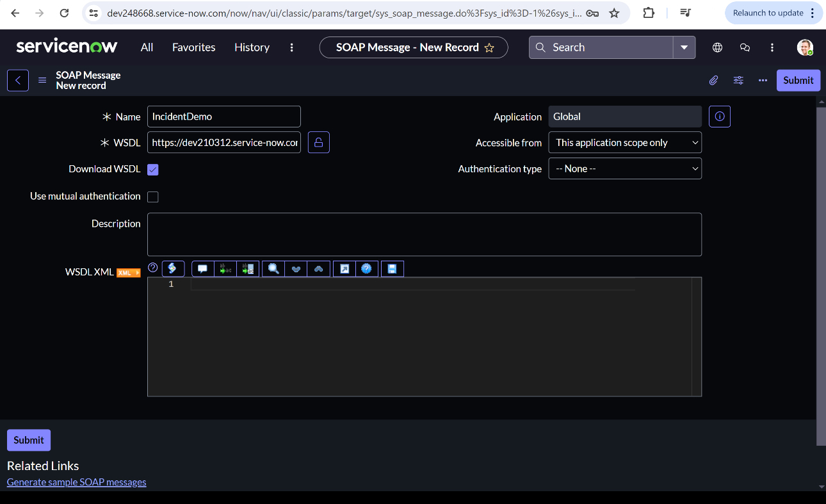The height and width of the screenshot is (504, 826).
Task: Unlock the WSDL field with the lock icon
Action: (x=319, y=142)
